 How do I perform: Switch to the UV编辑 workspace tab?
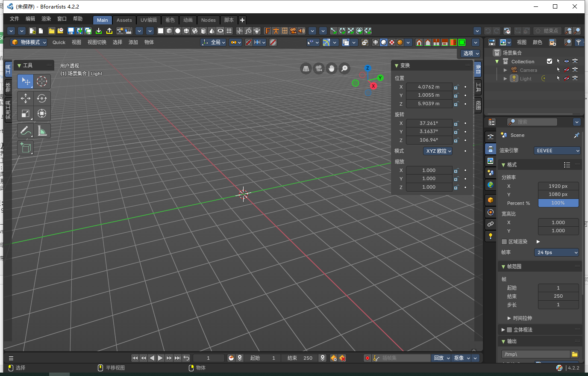coord(149,20)
